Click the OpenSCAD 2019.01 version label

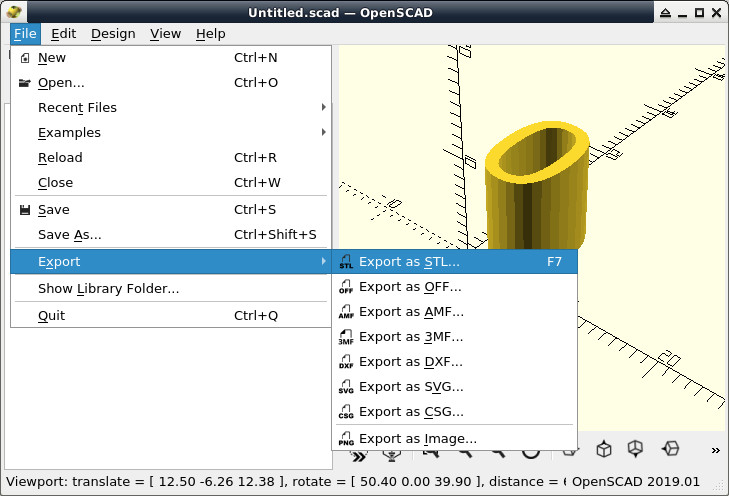[636, 482]
